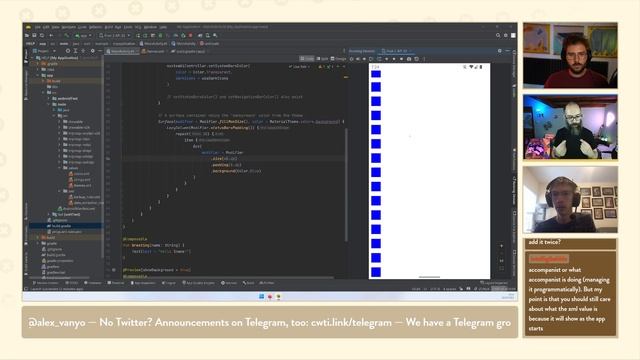
Task: Click the Collapse All icon in Project panel
Action: 83,51
